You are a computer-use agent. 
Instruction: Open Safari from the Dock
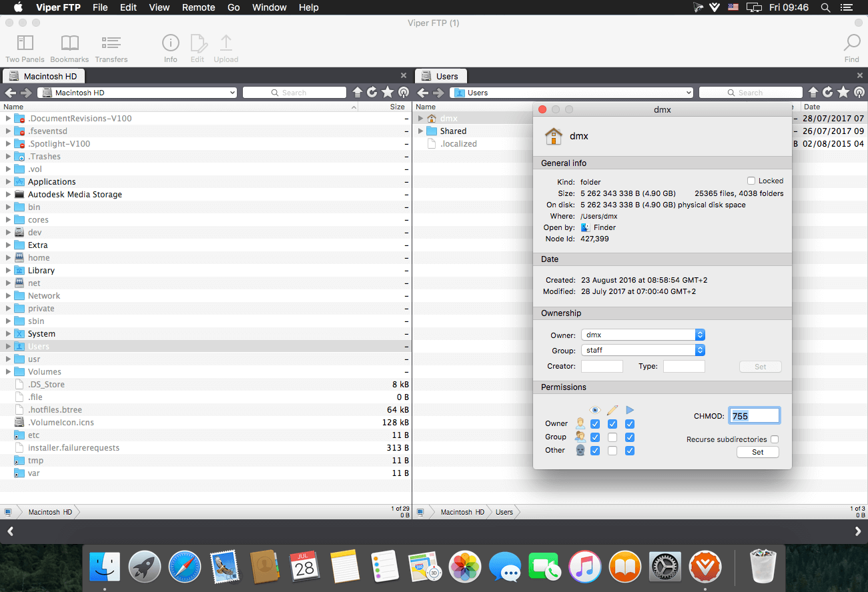185,567
